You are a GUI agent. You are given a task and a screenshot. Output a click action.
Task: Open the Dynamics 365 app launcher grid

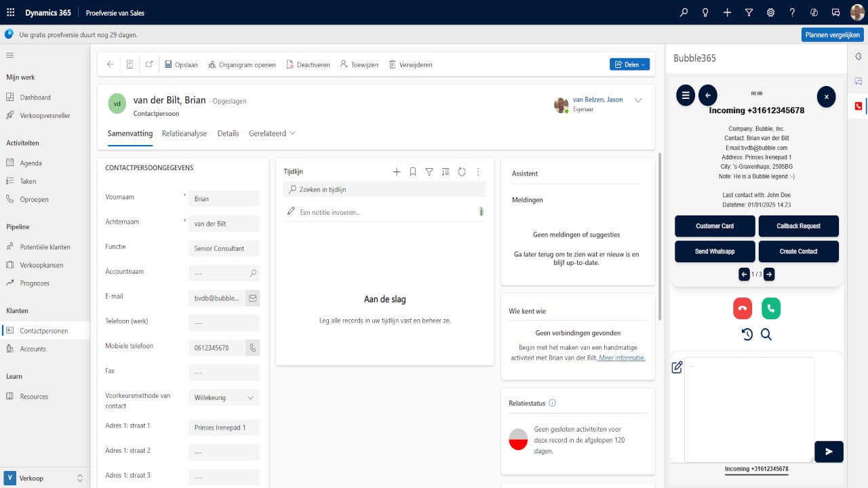pos(10,12)
